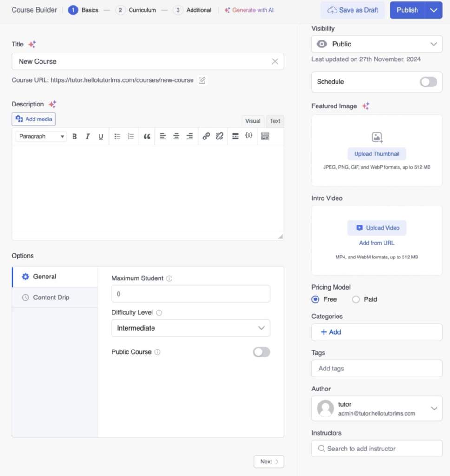Turn on Public Course switch
Image resolution: width=450 pixels, height=476 pixels.
(x=261, y=352)
